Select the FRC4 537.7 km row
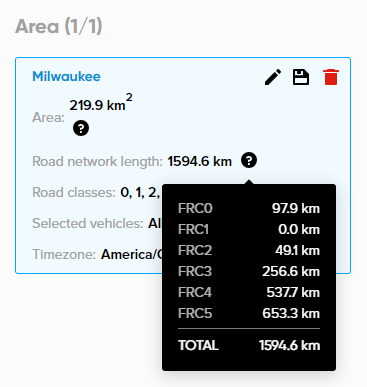 pyautogui.click(x=249, y=292)
